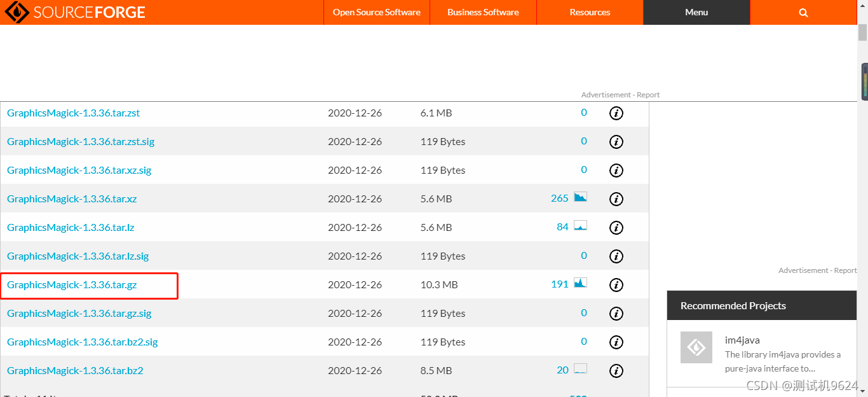The width and height of the screenshot is (868, 397).
Task: Open download stats chart for tar.gz
Action: point(580,283)
